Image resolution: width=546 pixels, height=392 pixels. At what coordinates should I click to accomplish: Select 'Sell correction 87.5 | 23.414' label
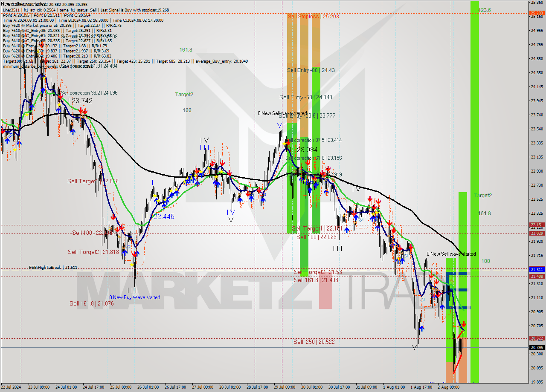[314, 140]
